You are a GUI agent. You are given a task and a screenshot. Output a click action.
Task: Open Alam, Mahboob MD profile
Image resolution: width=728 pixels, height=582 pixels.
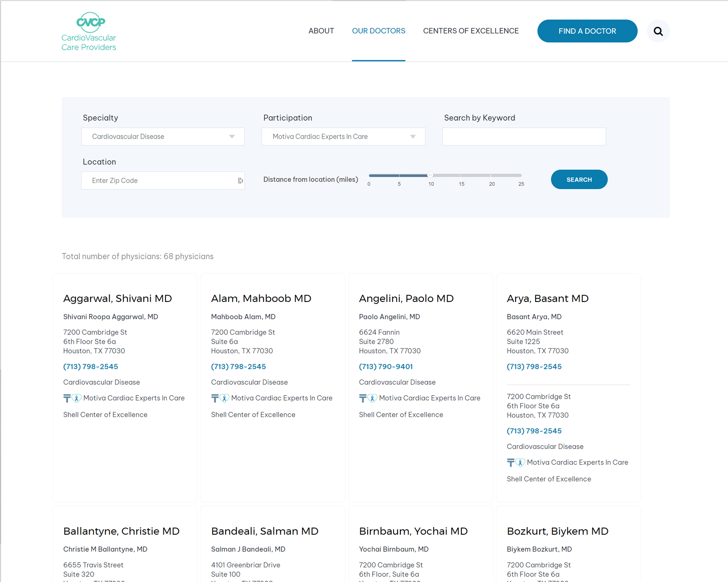pyautogui.click(x=261, y=298)
